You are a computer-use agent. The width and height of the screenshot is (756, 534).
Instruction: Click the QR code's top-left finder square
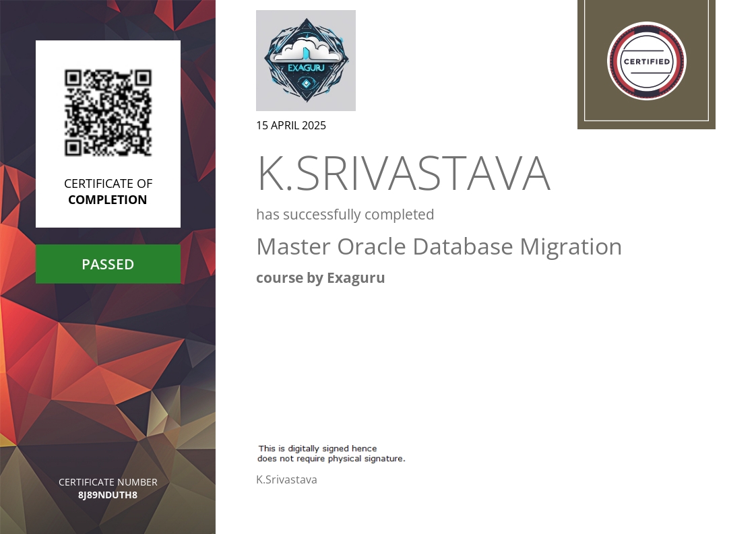73,77
